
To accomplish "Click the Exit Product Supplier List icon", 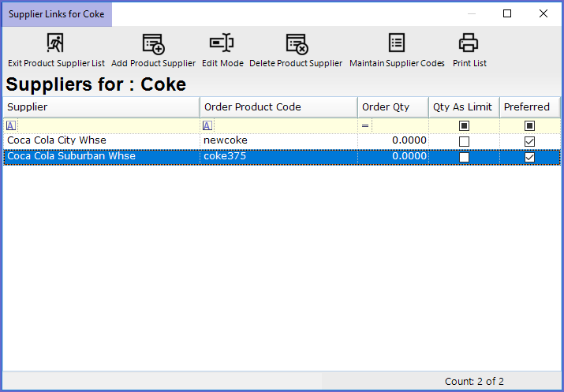I will coord(55,43).
